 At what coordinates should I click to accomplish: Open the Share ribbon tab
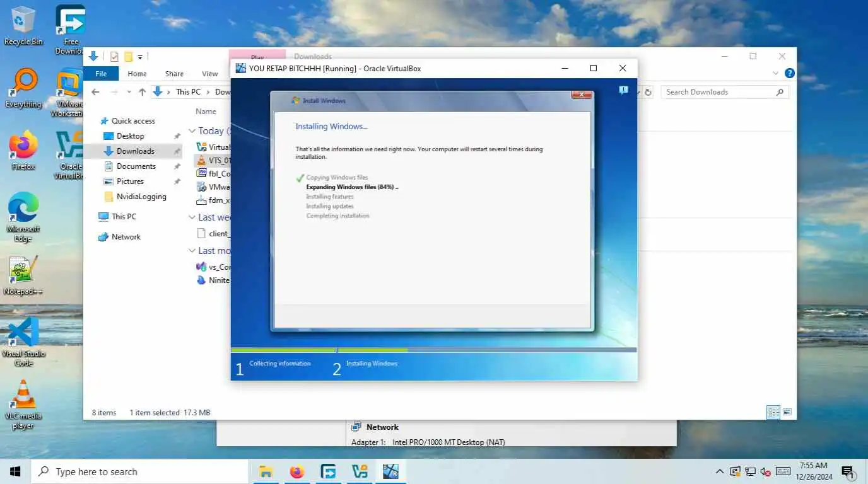[x=174, y=74]
